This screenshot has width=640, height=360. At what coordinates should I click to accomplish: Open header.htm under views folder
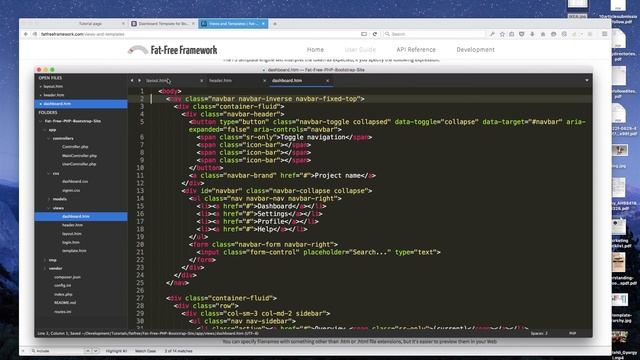point(72,225)
